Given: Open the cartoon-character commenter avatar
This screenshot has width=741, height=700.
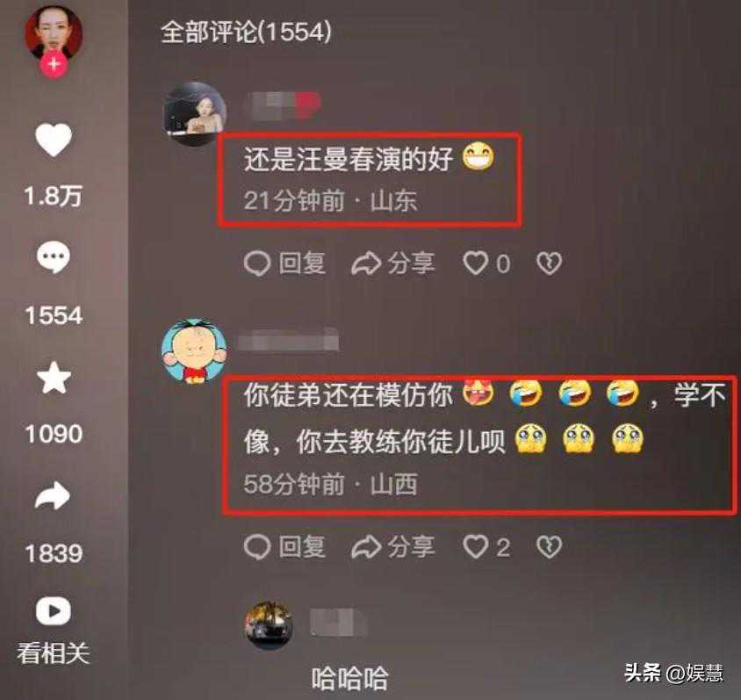Looking at the screenshot, I should 194,350.
